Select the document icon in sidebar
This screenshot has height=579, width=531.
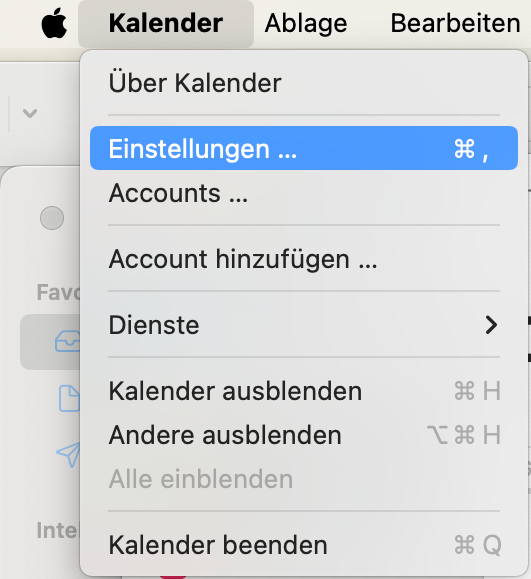(69, 398)
